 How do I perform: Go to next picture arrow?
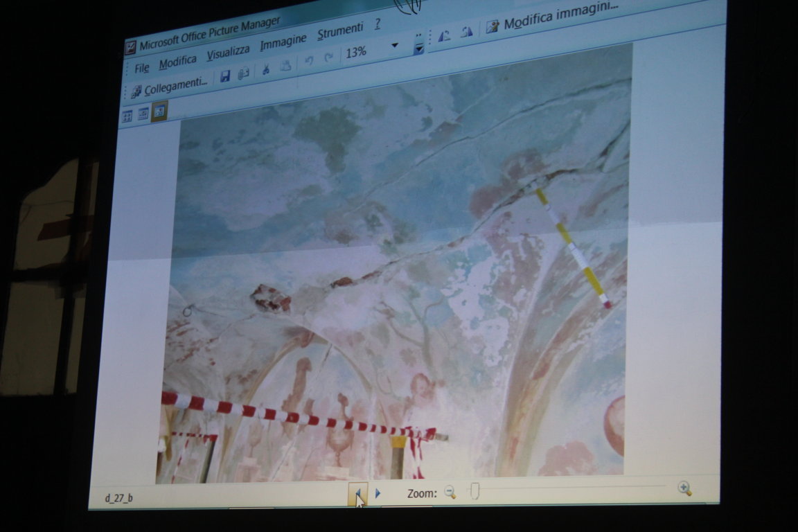(378, 493)
